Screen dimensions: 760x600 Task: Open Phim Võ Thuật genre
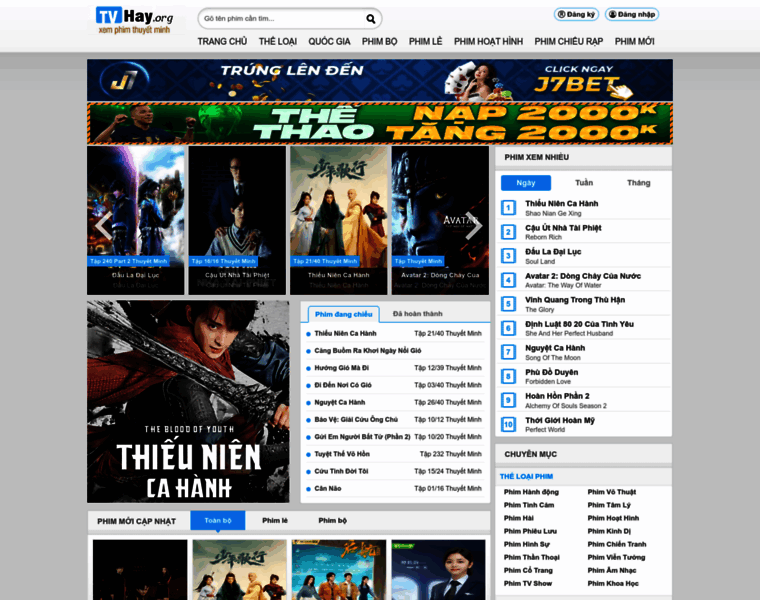tap(612, 492)
